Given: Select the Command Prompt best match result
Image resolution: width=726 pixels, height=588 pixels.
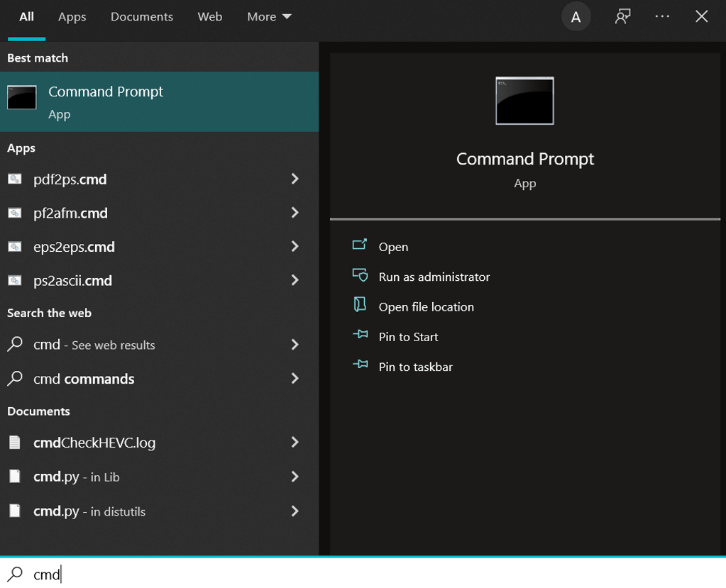Looking at the screenshot, I should (159, 101).
